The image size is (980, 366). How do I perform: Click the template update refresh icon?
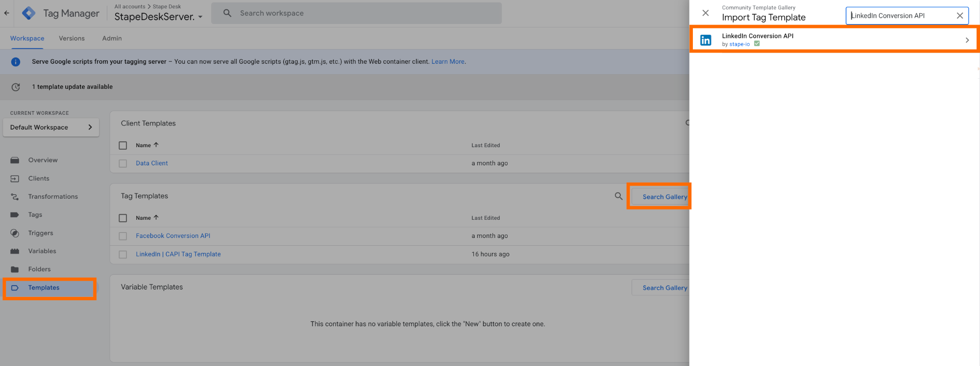pyautogui.click(x=16, y=87)
